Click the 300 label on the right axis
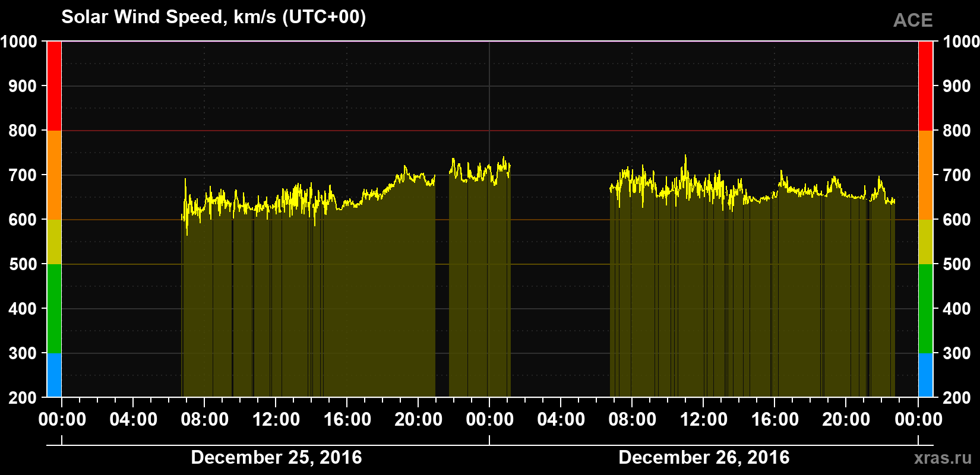The width and height of the screenshot is (980, 475). click(957, 353)
